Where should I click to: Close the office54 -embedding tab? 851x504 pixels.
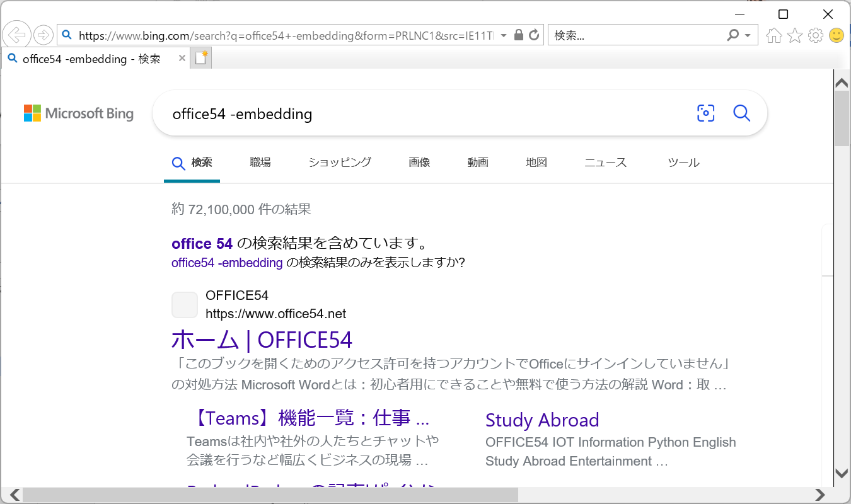click(182, 58)
